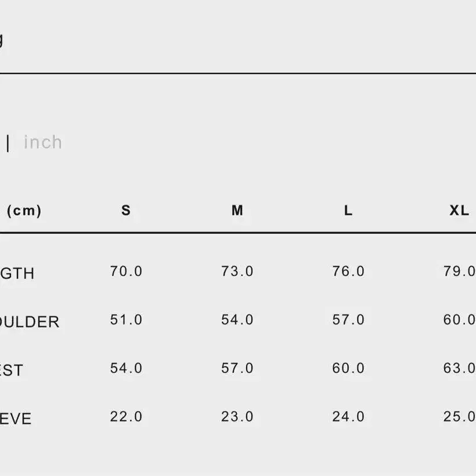
Task: Click the length value 73.0 for M
Action: click(237, 271)
